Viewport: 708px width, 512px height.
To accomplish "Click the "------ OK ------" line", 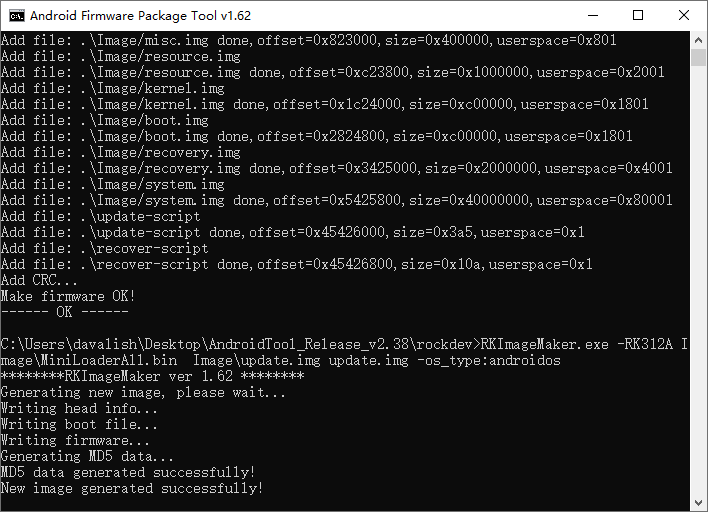I will pos(51,312).
